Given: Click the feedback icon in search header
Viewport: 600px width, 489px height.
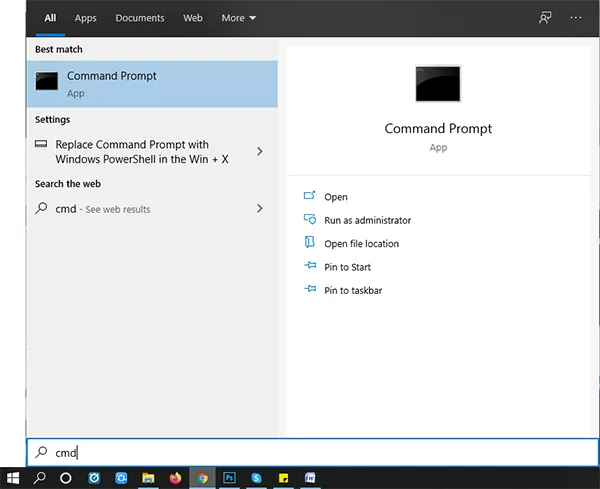Looking at the screenshot, I should (x=545, y=18).
